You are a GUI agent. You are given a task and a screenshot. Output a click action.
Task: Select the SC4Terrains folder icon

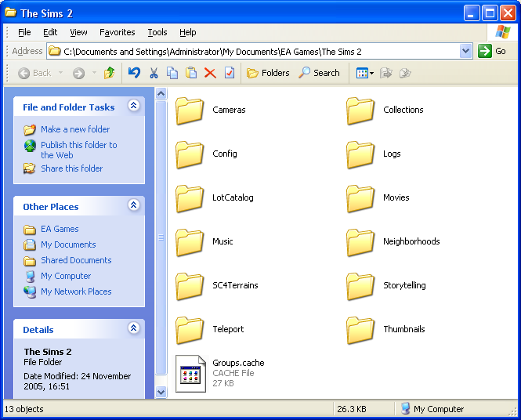190,286
